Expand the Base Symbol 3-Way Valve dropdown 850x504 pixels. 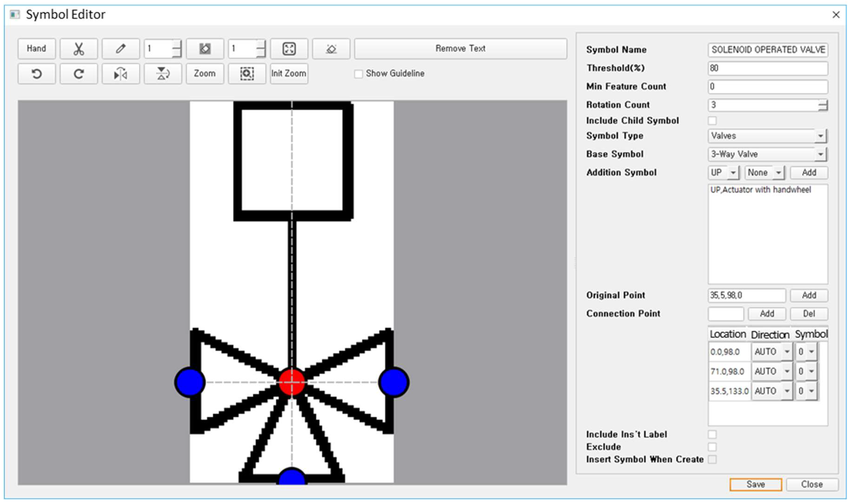point(820,154)
